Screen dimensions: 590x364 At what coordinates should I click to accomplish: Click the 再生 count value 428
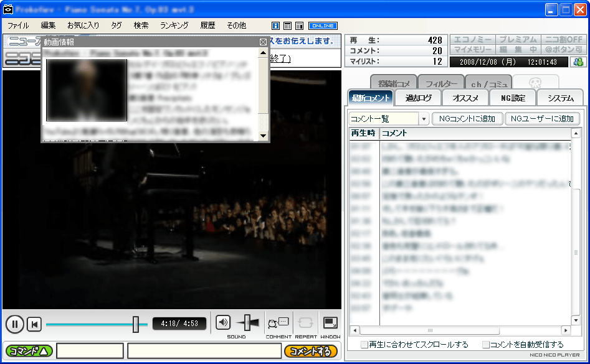435,40
